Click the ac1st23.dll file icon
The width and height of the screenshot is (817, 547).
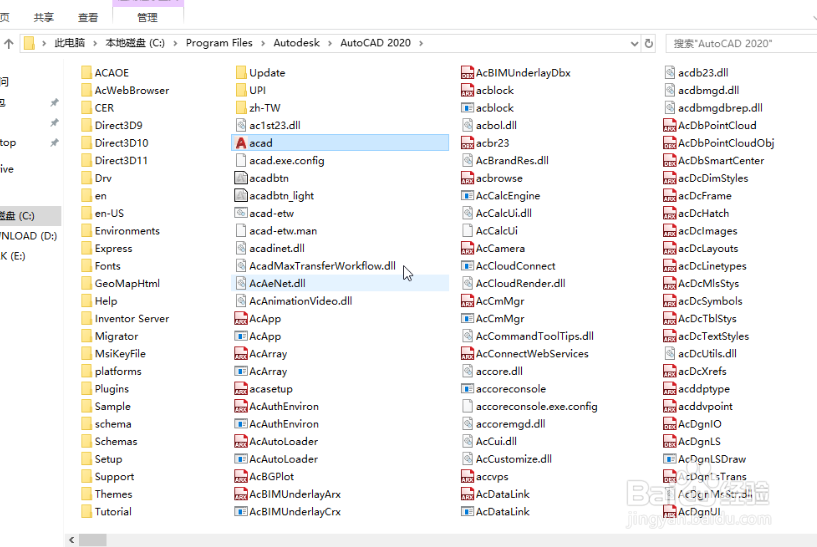pyautogui.click(x=241, y=125)
